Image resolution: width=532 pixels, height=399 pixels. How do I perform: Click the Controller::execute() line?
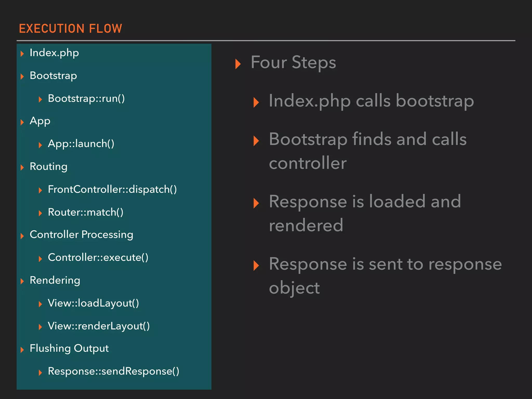[98, 257]
